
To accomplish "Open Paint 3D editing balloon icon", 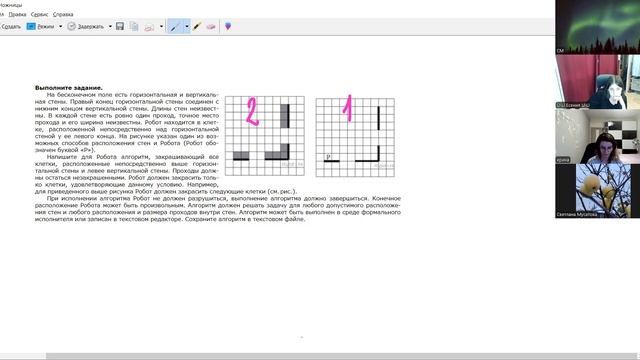I will coord(228,27).
